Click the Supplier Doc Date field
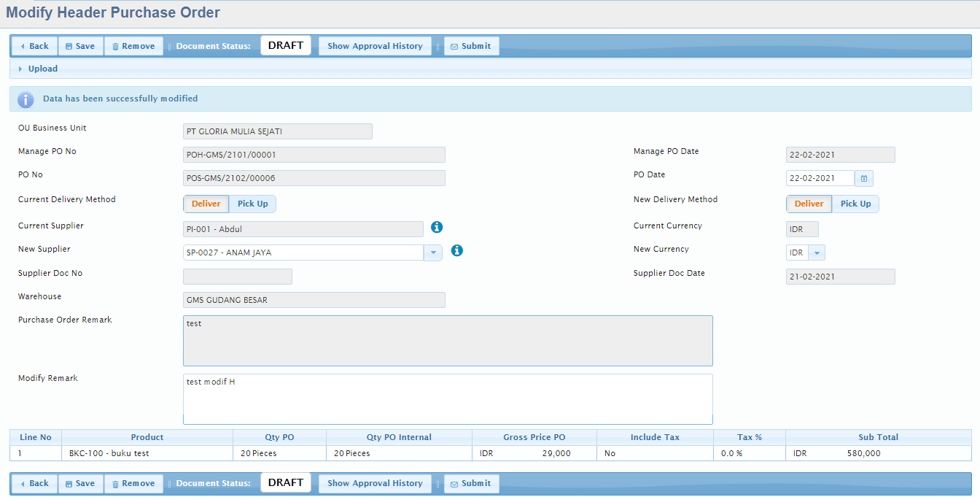Image resolution: width=980 pixels, height=497 pixels. pos(841,277)
